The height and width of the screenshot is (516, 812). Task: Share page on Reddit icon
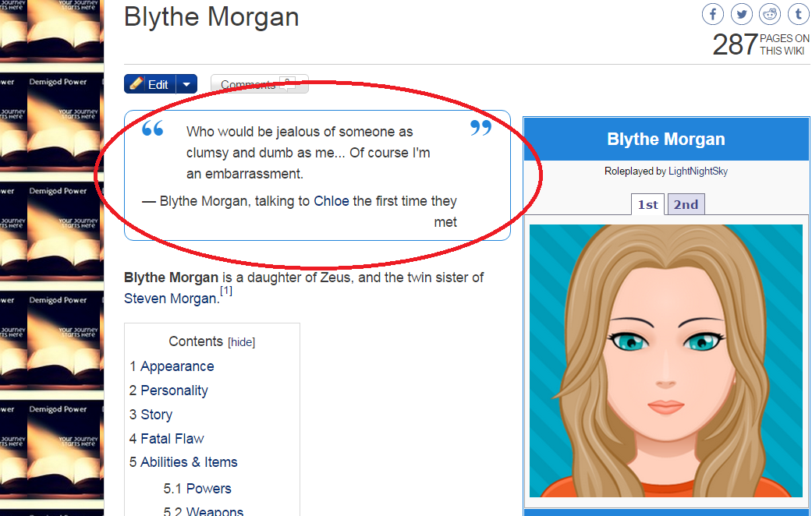coord(770,14)
